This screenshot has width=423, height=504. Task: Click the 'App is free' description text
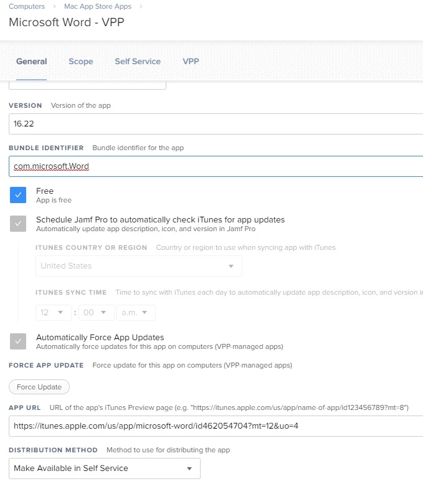pos(54,200)
